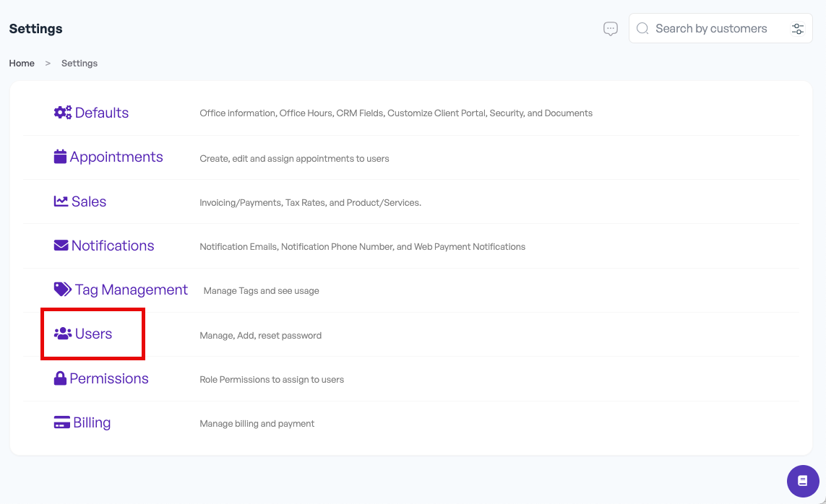
Task: Click the Defaults gears icon
Action: 63,113
